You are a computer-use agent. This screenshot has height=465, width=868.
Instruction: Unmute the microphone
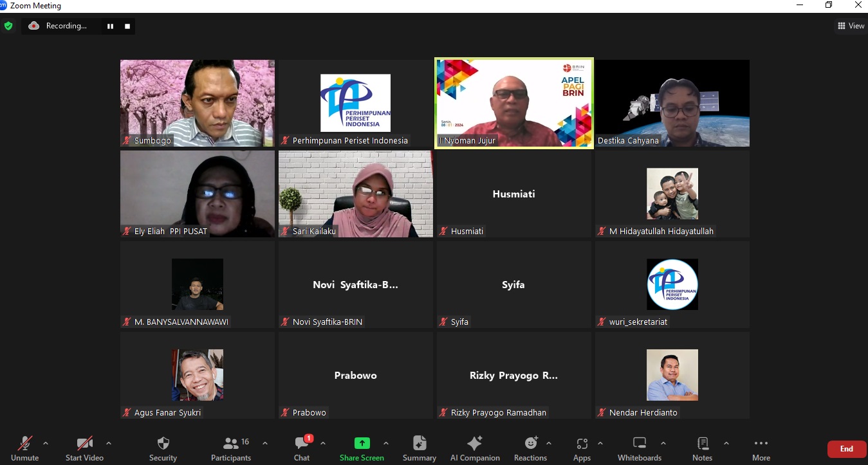[24, 448]
